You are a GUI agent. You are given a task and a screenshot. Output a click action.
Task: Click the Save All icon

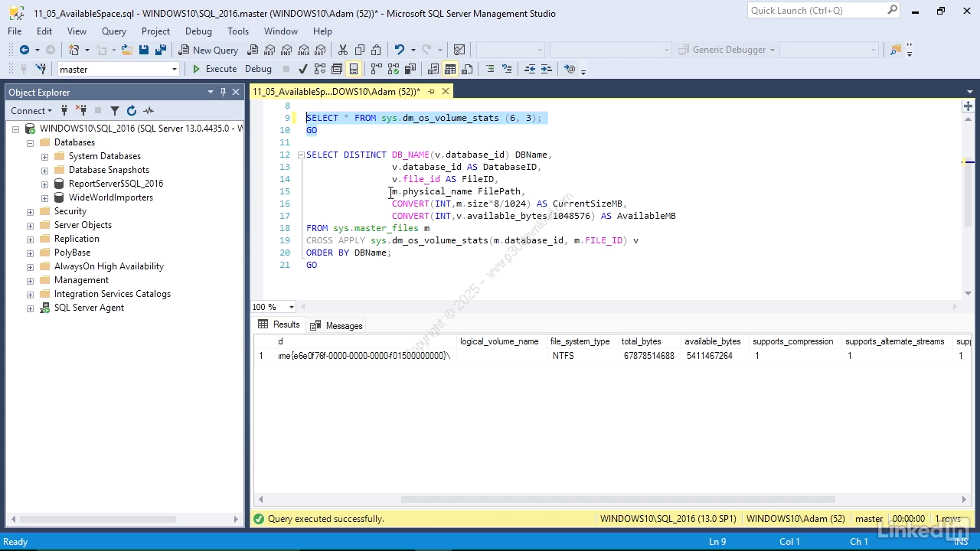point(160,50)
